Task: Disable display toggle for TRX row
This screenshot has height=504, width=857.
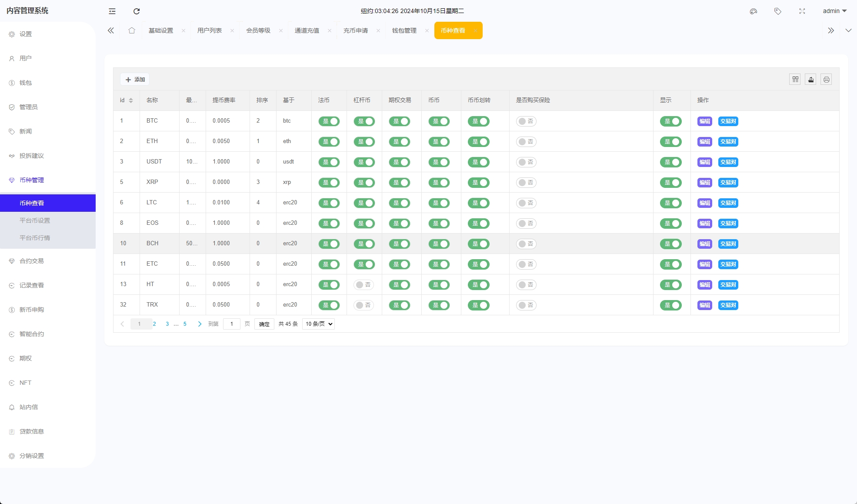Action: tap(671, 305)
